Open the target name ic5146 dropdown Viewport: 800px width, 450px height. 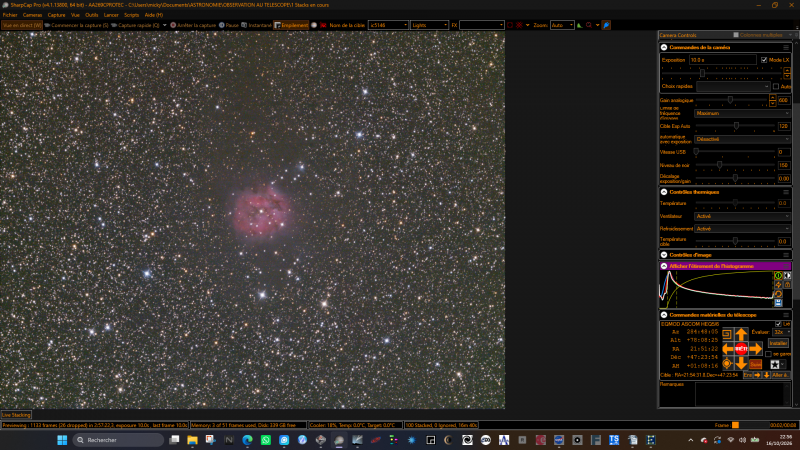coord(388,25)
